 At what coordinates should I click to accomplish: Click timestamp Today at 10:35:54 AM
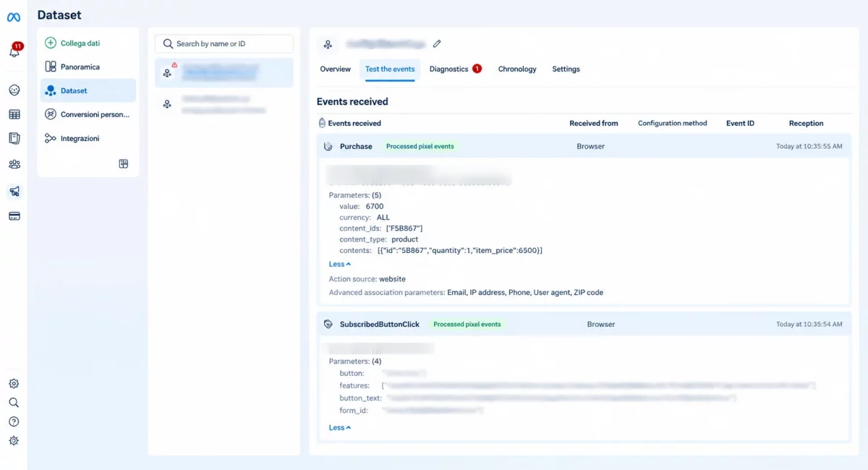tap(809, 324)
